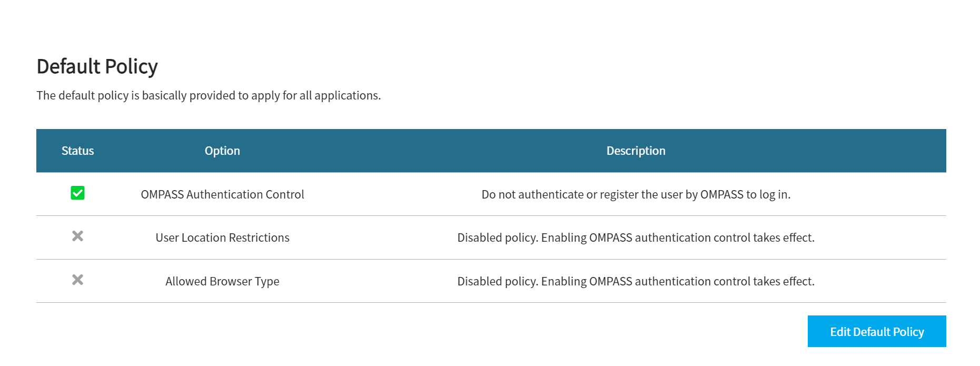The height and width of the screenshot is (366, 980).
Task: Click the subtitle sentence under Default Policy
Action: 209,95
